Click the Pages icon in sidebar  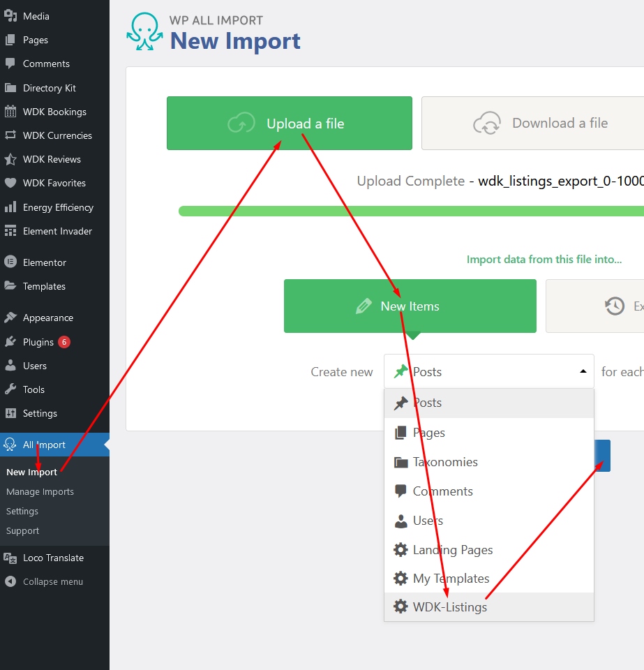click(10, 40)
